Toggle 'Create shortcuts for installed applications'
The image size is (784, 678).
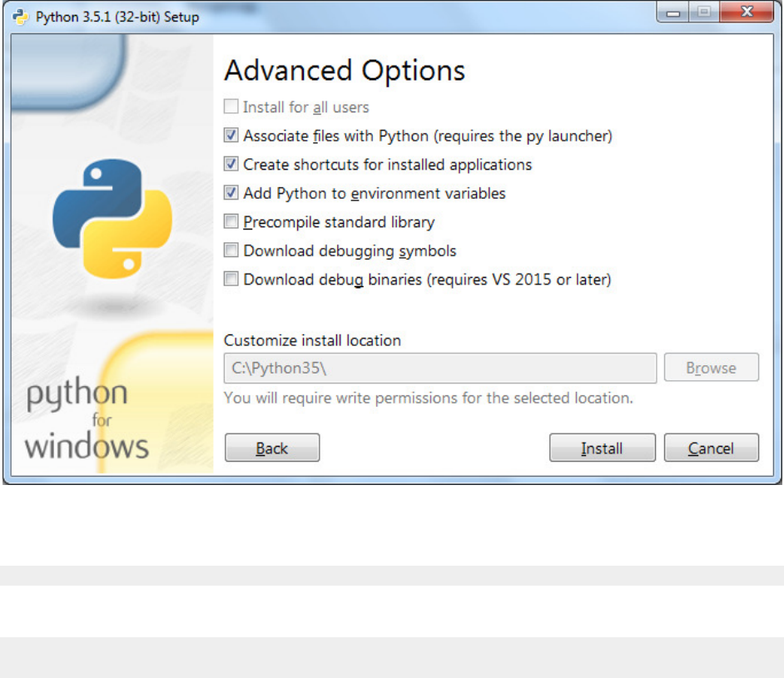point(231,164)
